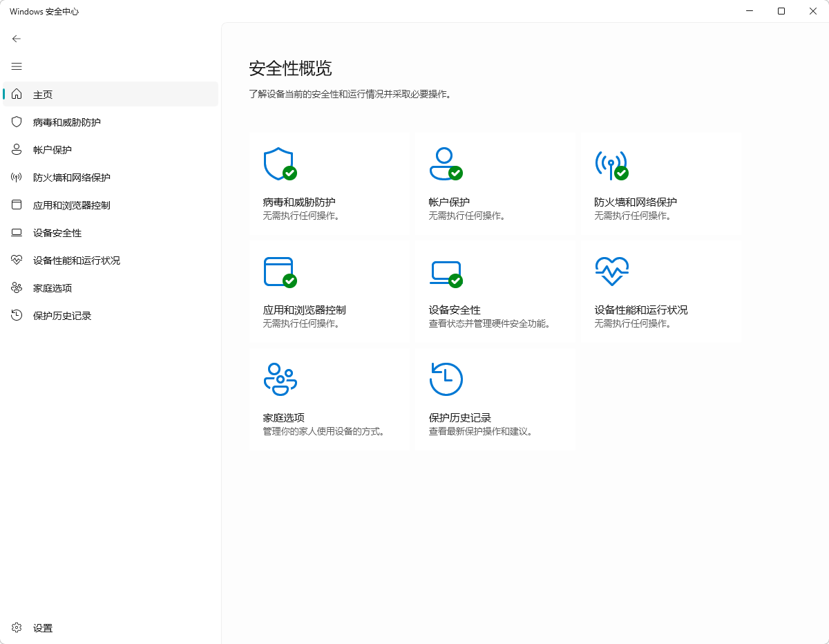
Task: Click the firewall icon on 防火墙和网络保护 tile
Action: click(x=611, y=164)
